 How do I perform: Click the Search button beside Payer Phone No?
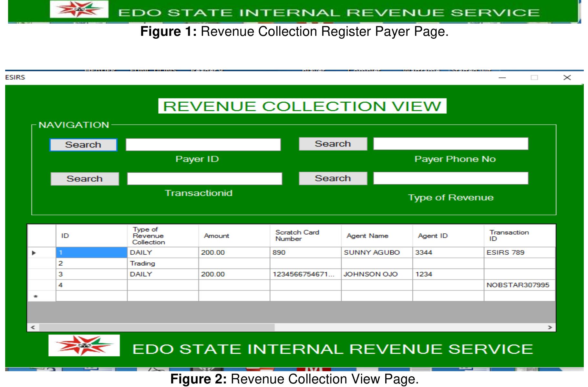point(333,144)
